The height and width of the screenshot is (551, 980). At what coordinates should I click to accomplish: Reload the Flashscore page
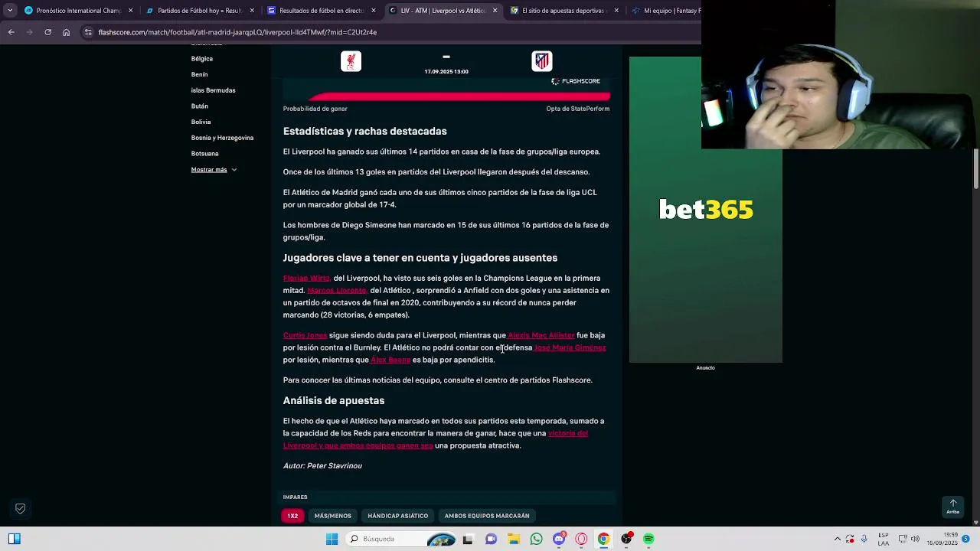(x=47, y=32)
